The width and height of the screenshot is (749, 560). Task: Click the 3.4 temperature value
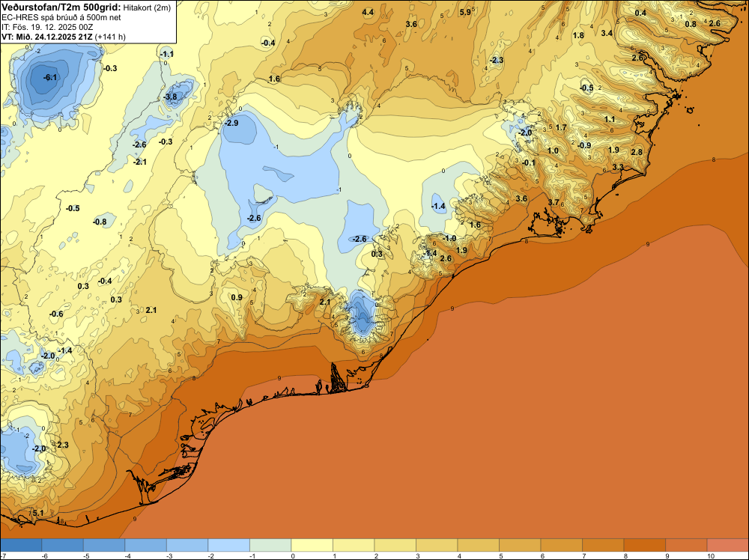(607, 33)
